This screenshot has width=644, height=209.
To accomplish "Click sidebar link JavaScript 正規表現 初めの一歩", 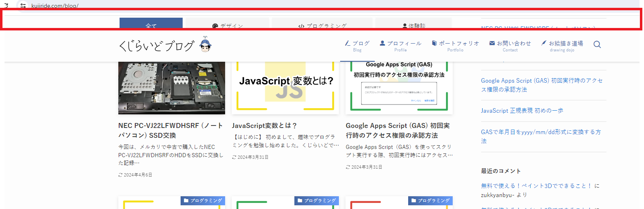I will point(522,111).
